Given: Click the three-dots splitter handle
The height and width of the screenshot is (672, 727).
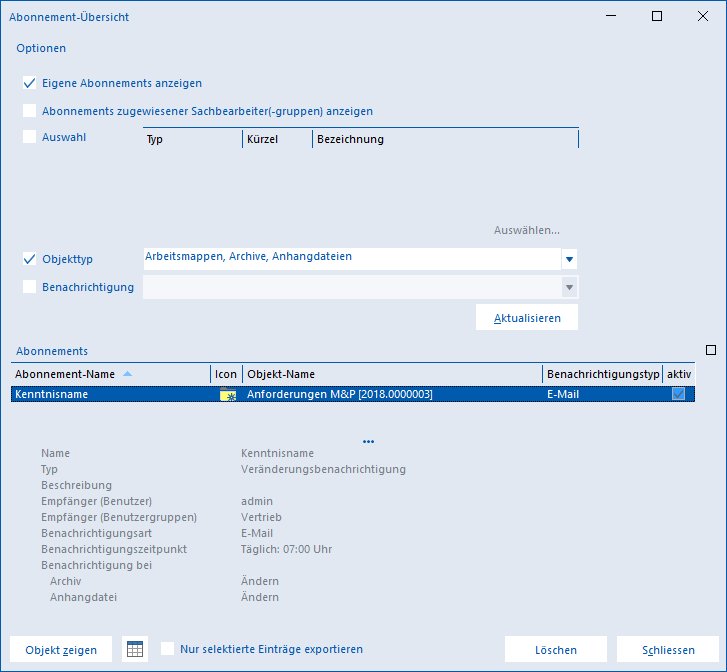Looking at the screenshot, I should click(x=369, y=442).
